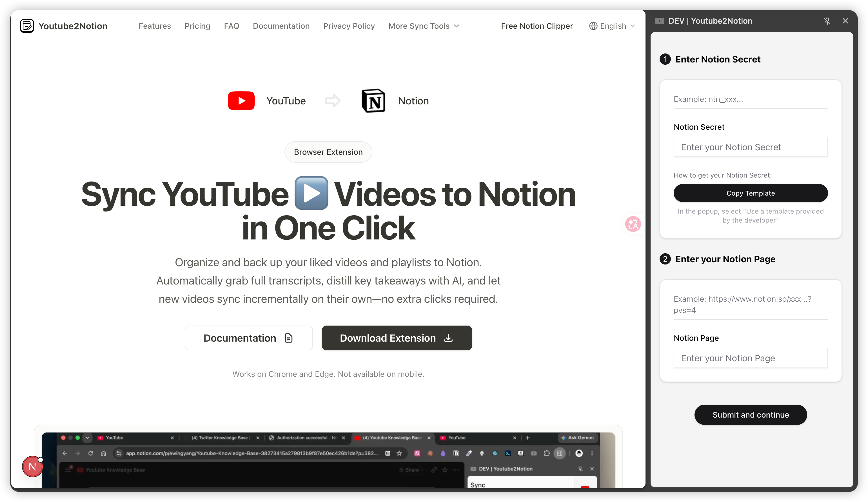Expand the More Sync Tools dropdown
868x502 pixels.
424,26
